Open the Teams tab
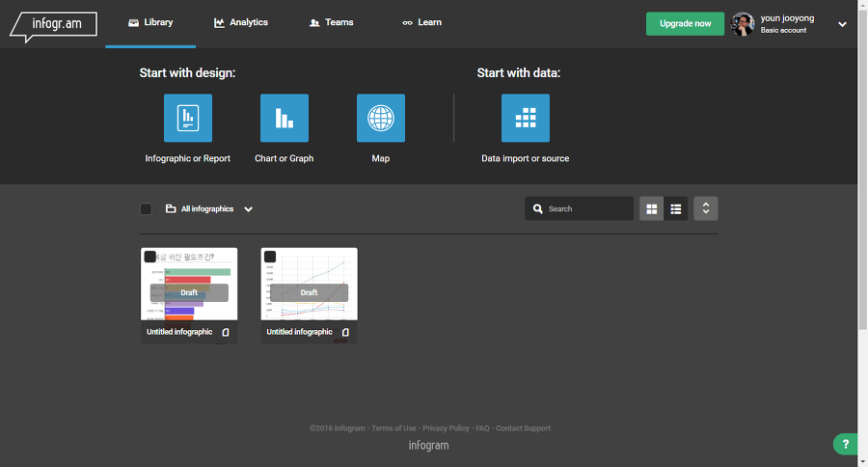The image size is (868, 467). click(331, 22)
